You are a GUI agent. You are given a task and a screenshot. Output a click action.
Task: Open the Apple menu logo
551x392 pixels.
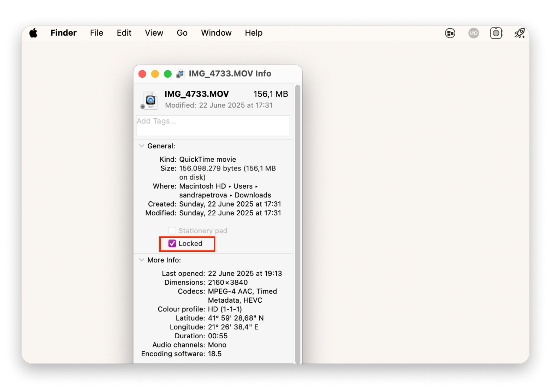click(34, 33)
